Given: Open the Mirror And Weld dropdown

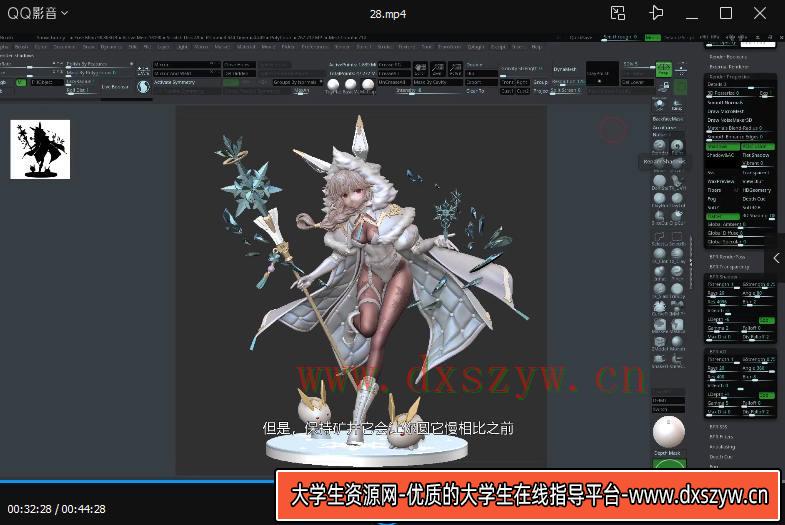Looking at the screenshot, I should click(x=187, y=74).
